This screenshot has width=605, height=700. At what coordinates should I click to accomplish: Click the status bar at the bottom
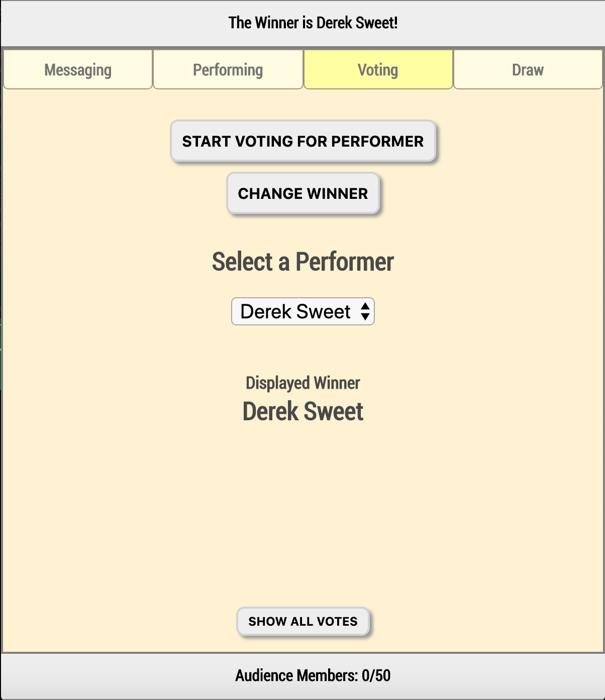click(302, 675)
